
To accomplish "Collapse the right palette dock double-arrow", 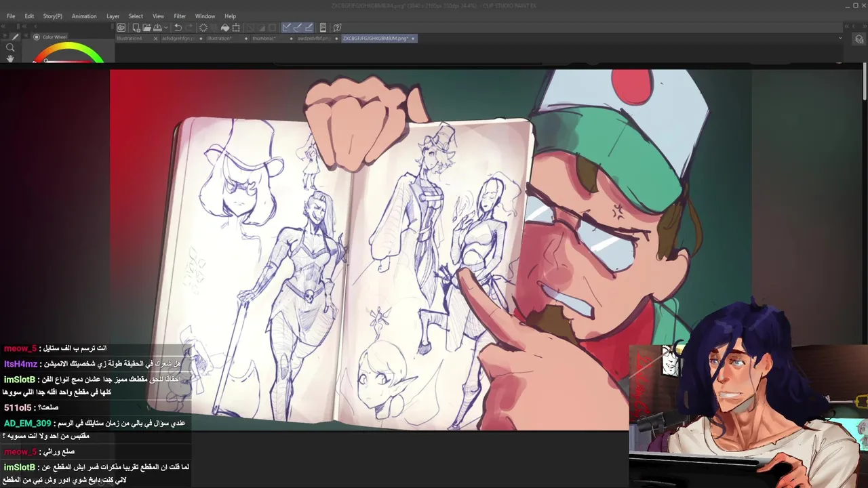I will click(865, 26).
